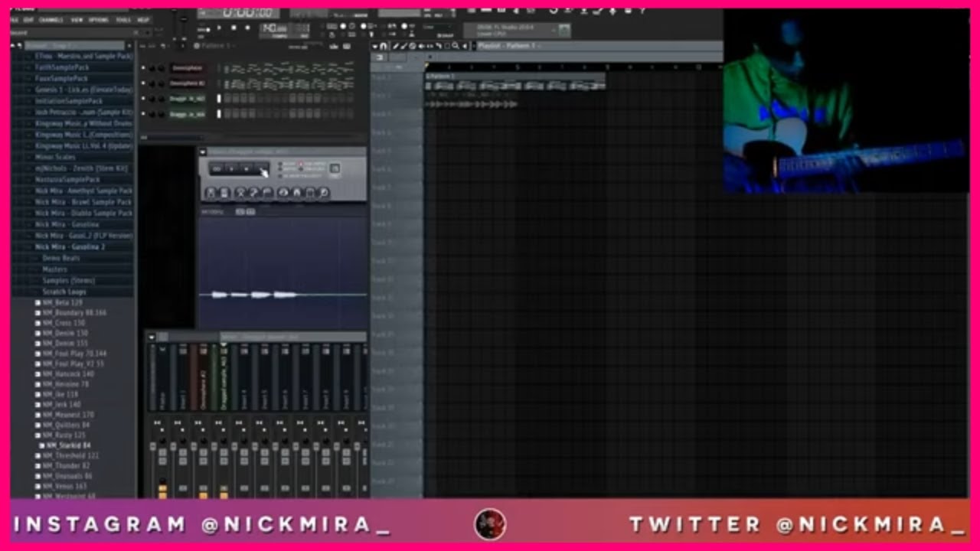Viewport: 980px width, 551px height.
Task: Expand the Demo Beats subfolder
Action: [x=61, y=258]
